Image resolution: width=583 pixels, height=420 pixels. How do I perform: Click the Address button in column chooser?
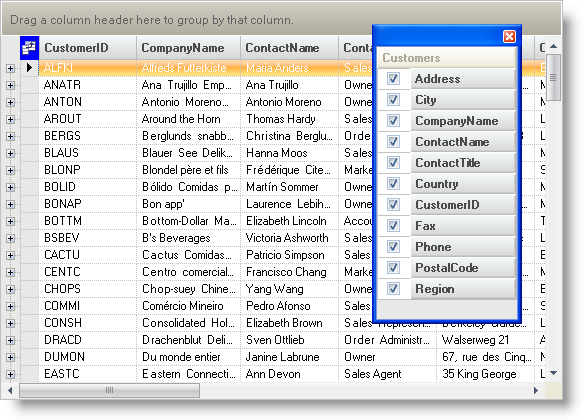[463, 79]
